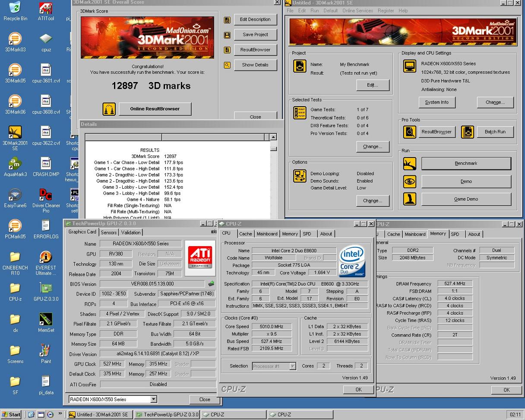This screenshot has height=420, width=525.
Task: Click the GPU-Z screenshot camera icon
Action: pos(213,232)
